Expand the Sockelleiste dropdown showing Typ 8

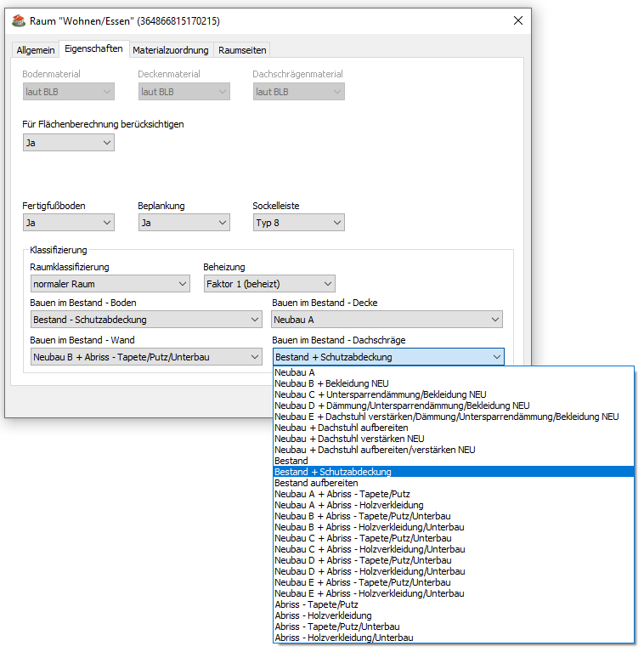(x=298, y=223)
